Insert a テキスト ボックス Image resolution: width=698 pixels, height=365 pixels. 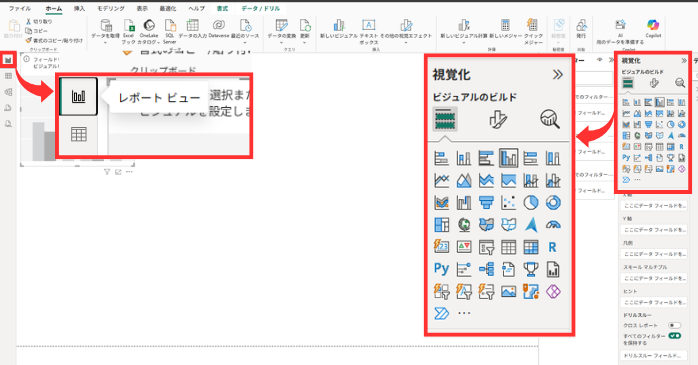pos(369,31)
